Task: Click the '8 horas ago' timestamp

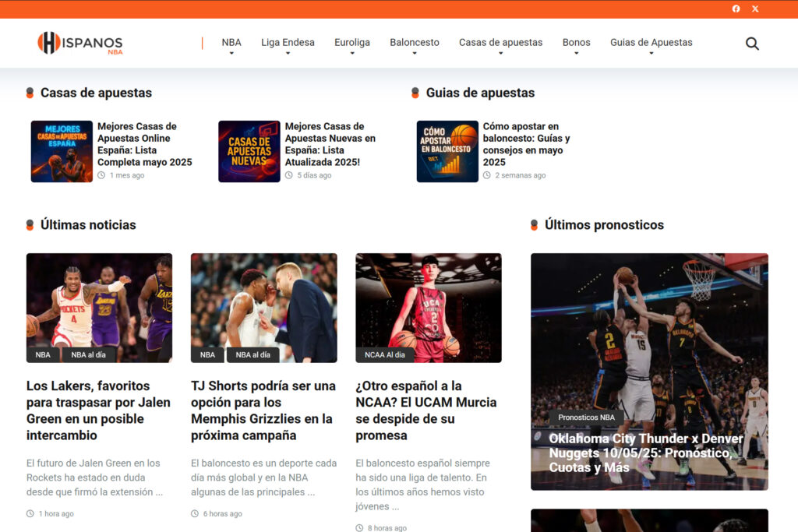Action: point(387,528)
